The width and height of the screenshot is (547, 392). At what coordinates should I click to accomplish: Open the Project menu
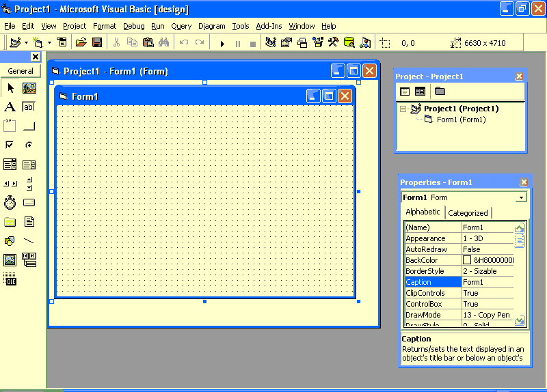pos(75,26)
